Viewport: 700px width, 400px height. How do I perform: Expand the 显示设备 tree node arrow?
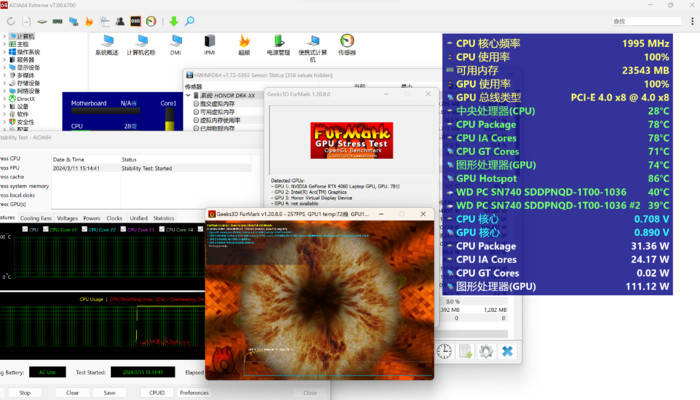pos(4,67)
